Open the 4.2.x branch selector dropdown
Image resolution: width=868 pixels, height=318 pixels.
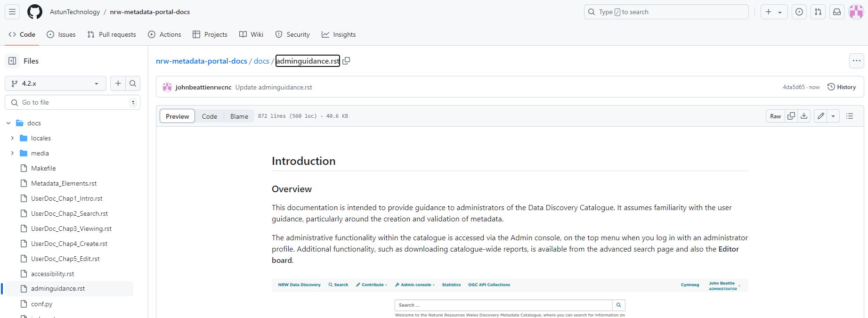(56, 83)
